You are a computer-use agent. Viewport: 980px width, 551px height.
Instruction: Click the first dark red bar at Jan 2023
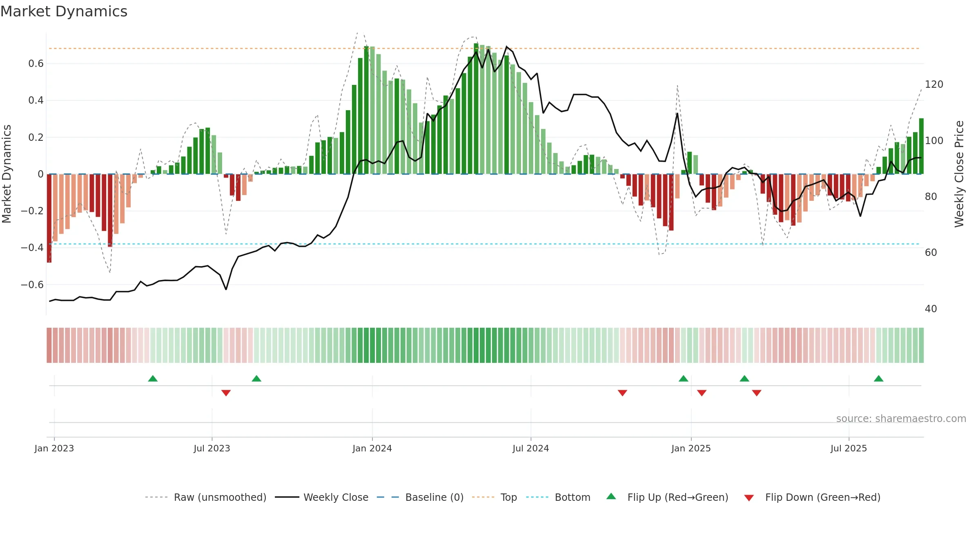click(49, 218)
